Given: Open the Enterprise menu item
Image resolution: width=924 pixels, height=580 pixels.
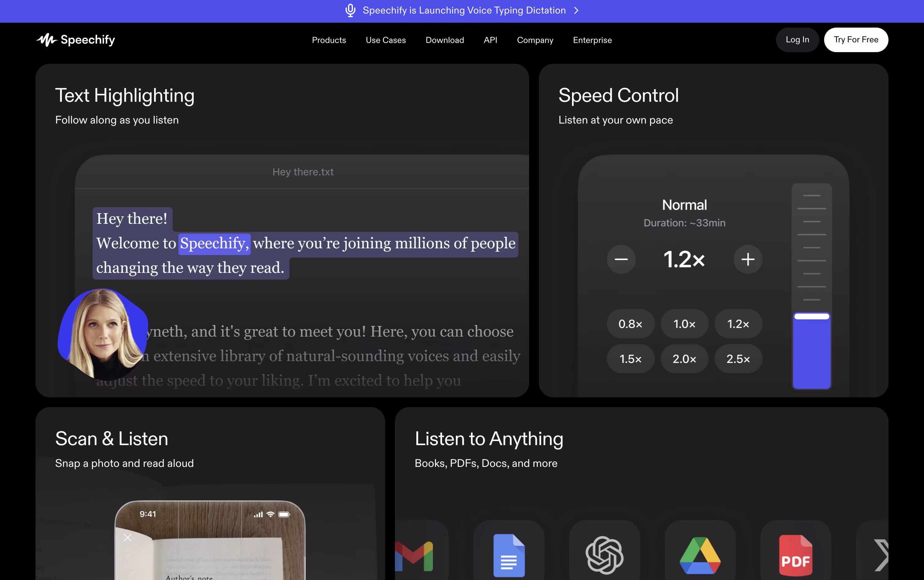Looking at the screenshot, I should [592, 40].
